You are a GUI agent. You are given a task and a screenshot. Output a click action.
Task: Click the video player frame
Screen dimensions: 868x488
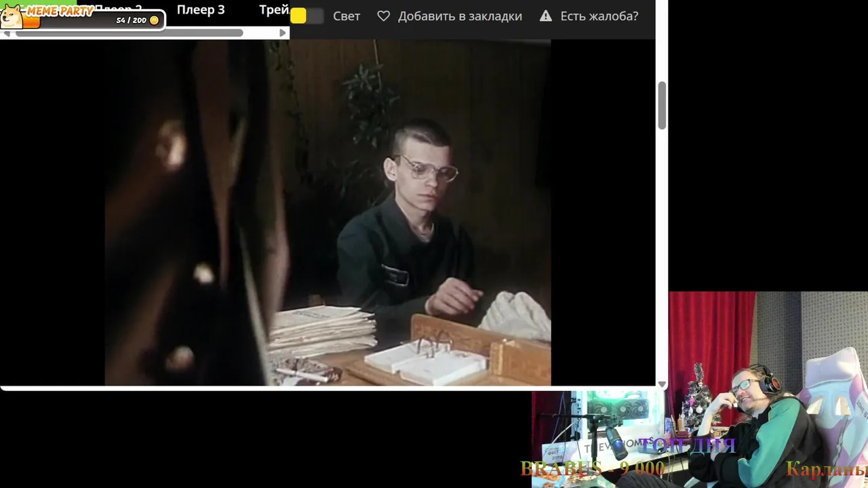[328, 212]
